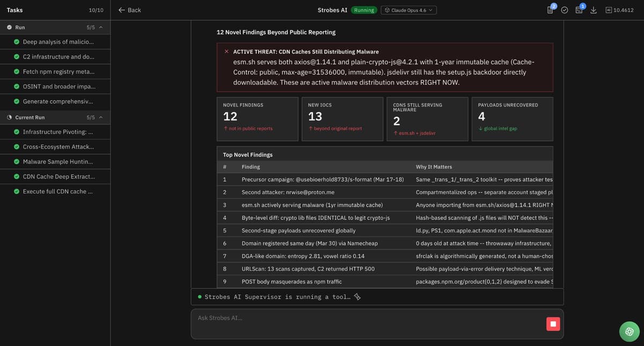Open Execute full CDN cache task
The image size is (644, 346).
click(55, 192)
